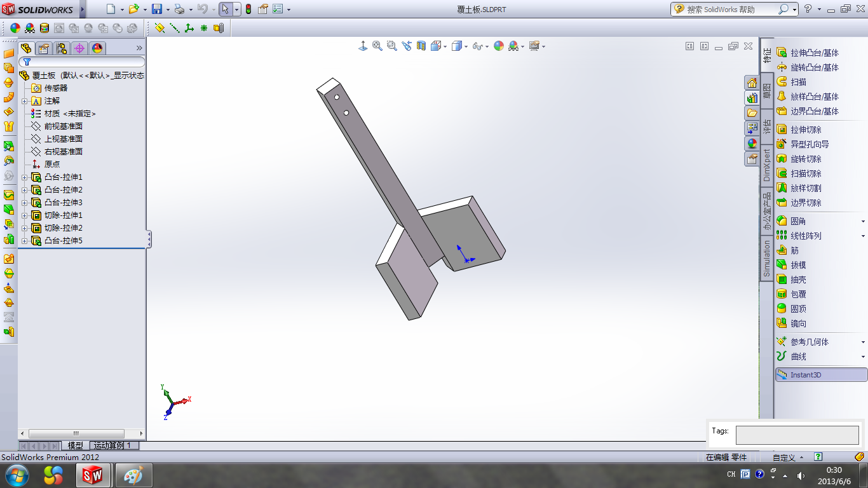The height and width of the screenshot is (488, 868).
Task: Open the Options checklist icon in the top toolbar
Action: click(277, 9)
